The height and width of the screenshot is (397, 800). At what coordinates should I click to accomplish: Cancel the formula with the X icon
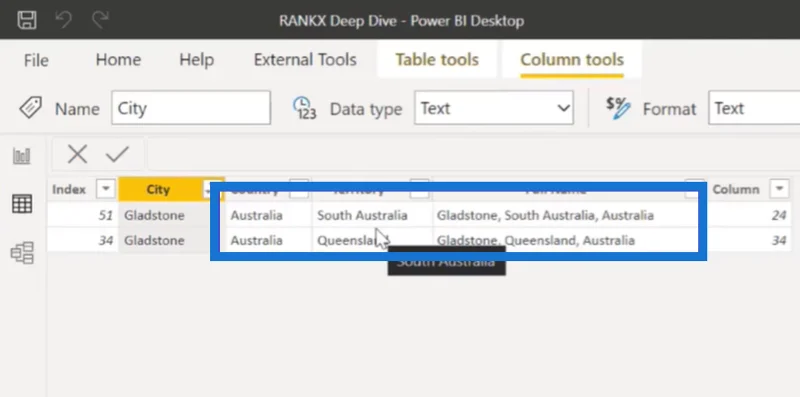click(x=77, y=154)
